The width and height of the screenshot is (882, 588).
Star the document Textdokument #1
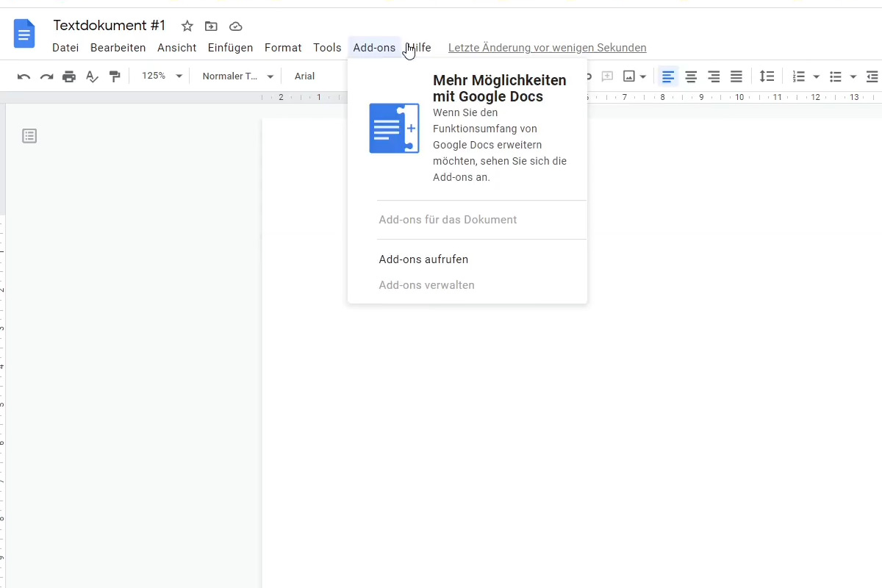coord(187,26)
